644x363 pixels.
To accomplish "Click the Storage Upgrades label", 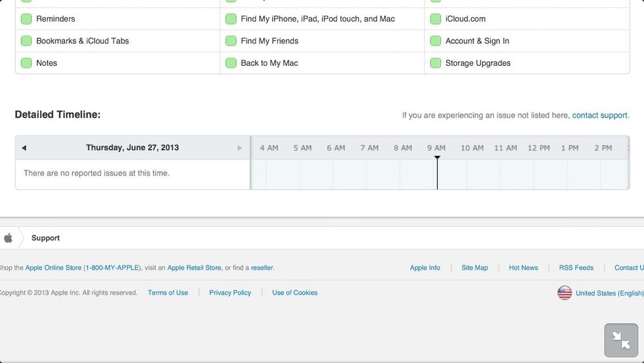I will click(x=478, y=63).
